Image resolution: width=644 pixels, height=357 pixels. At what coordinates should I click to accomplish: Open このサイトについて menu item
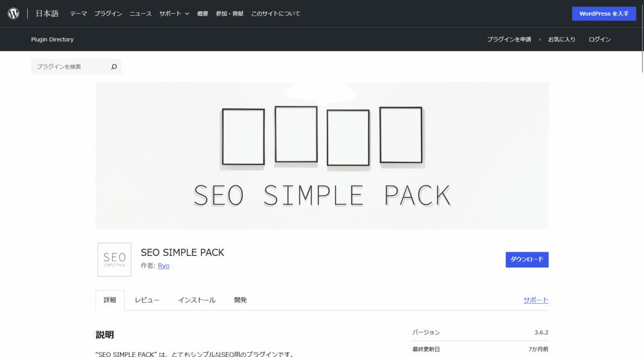point(276,14)
